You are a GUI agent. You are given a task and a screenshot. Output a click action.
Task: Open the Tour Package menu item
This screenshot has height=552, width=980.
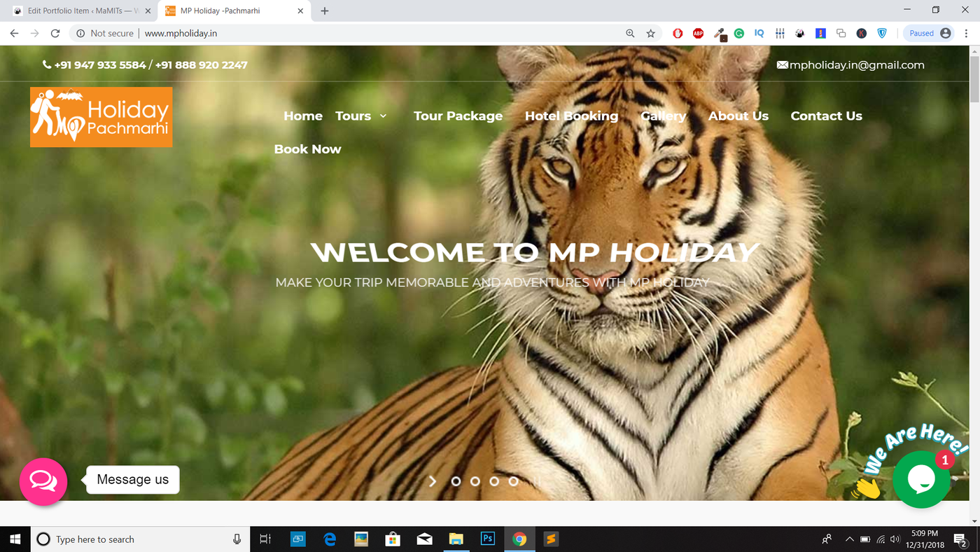pos(458,116)
